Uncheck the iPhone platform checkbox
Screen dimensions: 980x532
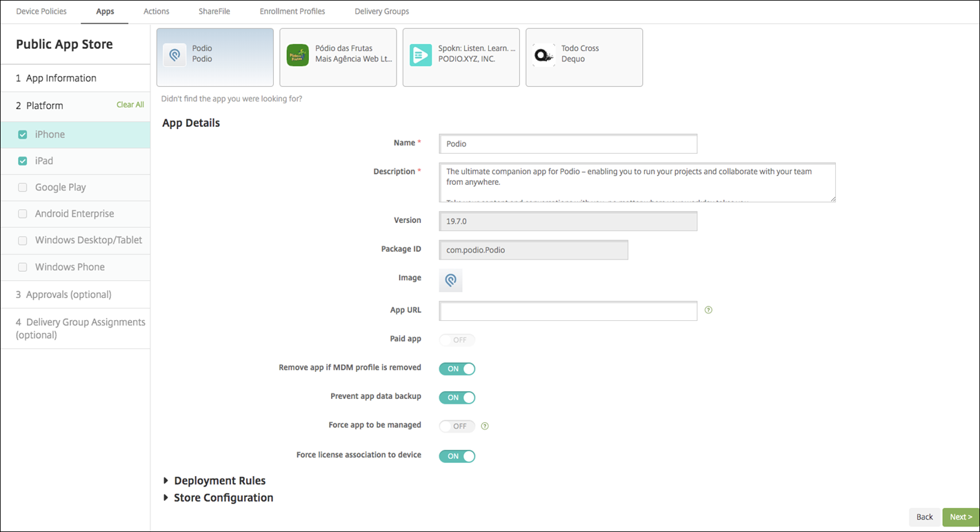[x=23, y=135]
